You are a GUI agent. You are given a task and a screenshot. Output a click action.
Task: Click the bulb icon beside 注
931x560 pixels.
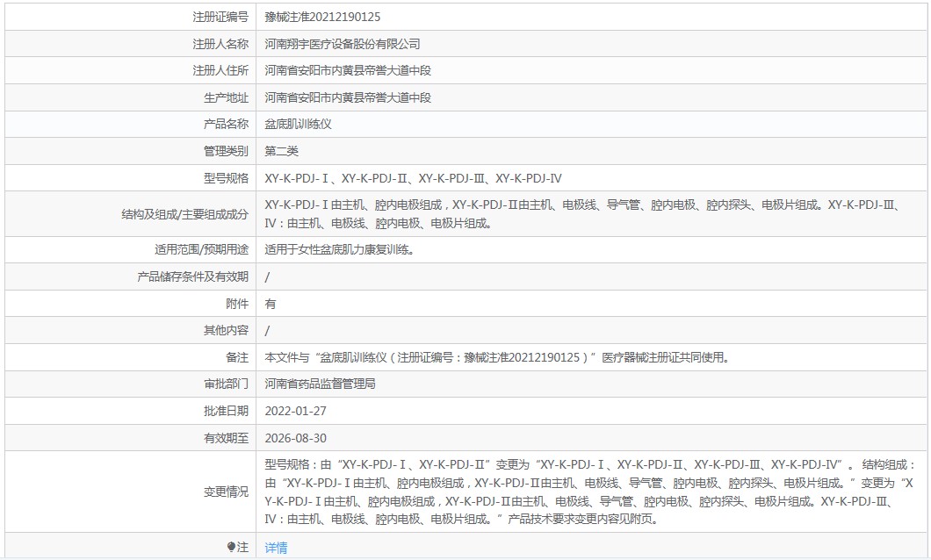[x=231, y=548]
